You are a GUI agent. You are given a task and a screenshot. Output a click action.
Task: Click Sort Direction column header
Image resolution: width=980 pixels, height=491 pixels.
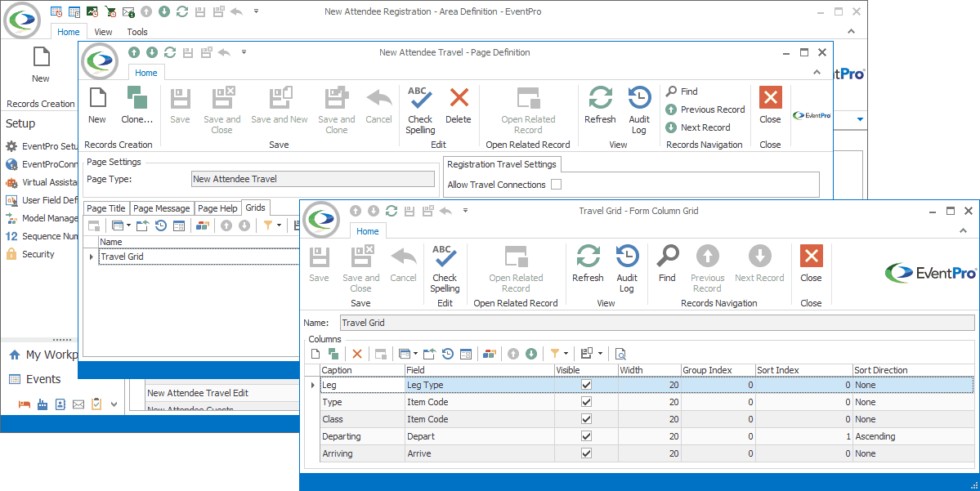click(x=913, y=370)
